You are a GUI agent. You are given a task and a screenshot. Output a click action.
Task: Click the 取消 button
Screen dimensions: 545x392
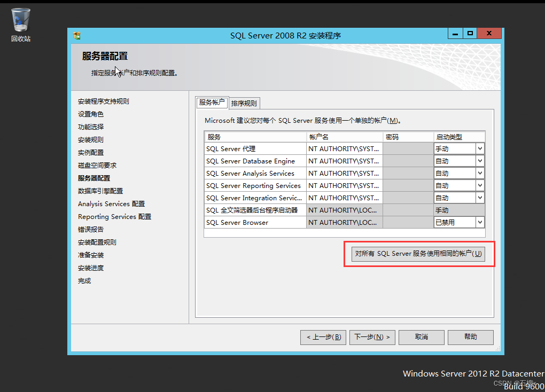pos(421,337)
